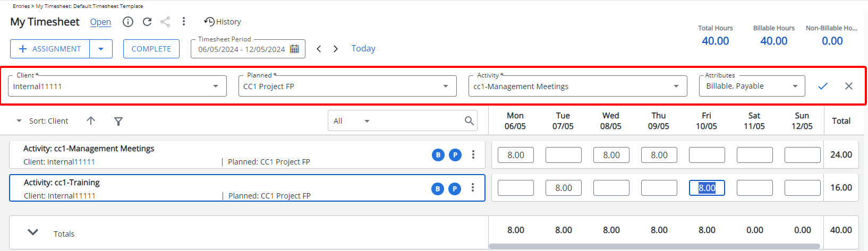Click Billable Hours 40.00 value
The width and height of the screenshot is (868, 251).
[x=774, y=41]
